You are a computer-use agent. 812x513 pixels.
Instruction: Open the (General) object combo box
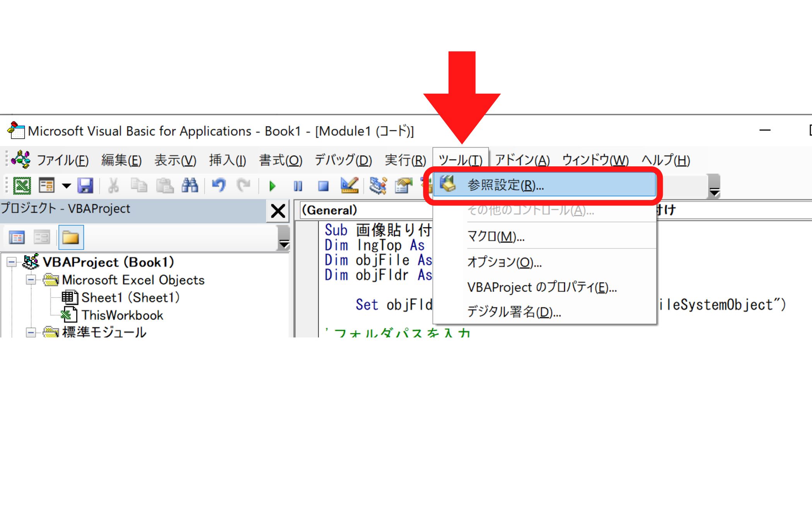click(366, 210)
